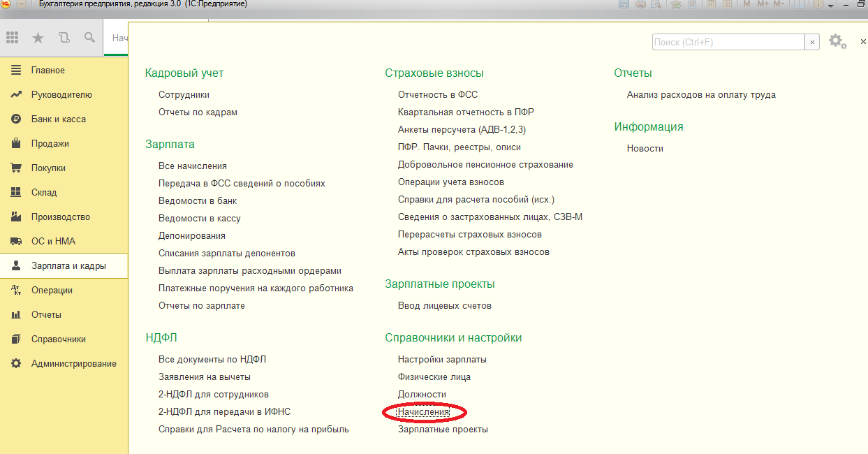Open the Справочники section

(x=64, y=339)
